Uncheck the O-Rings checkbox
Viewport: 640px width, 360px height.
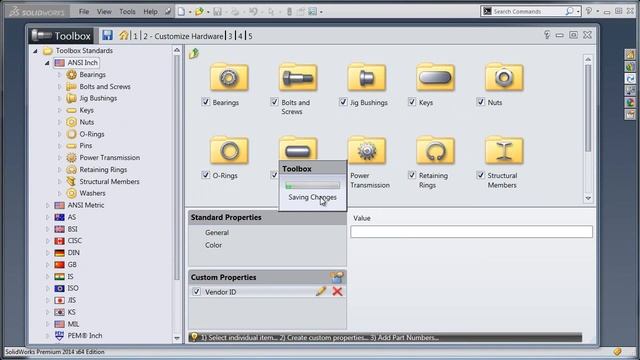[205, 175]
